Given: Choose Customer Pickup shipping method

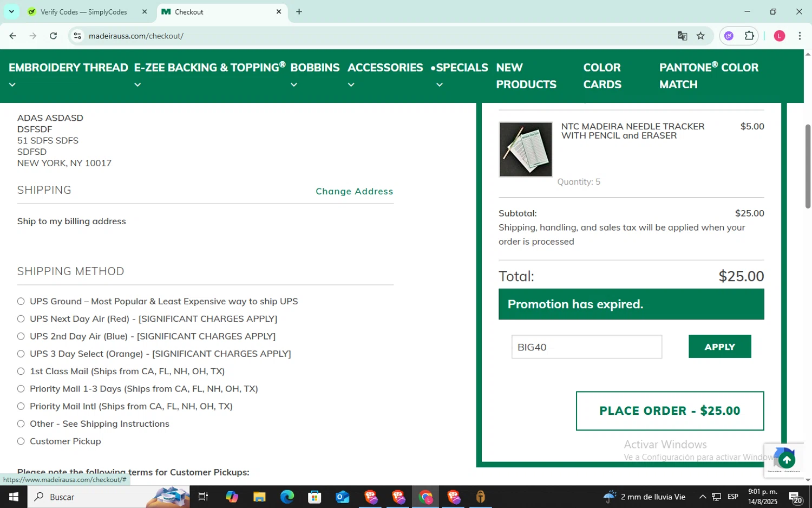Looking at the screenshot, I should (x=21, y=441).
